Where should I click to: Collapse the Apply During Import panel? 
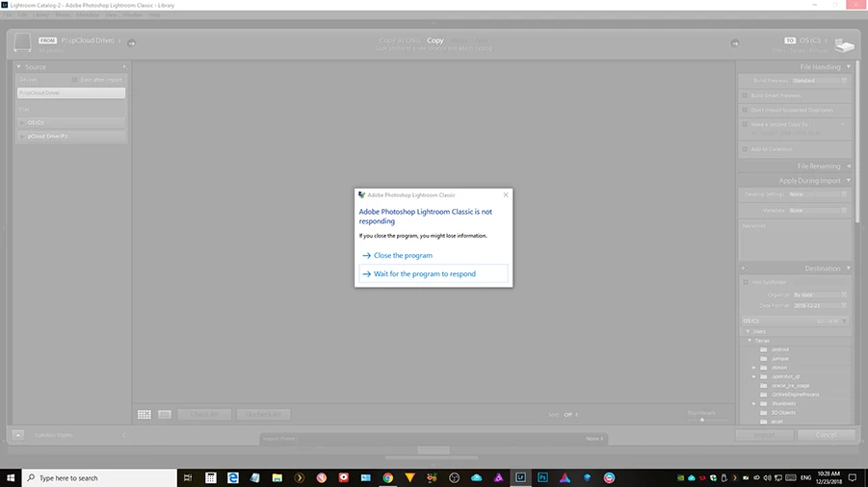pos(848,180)
